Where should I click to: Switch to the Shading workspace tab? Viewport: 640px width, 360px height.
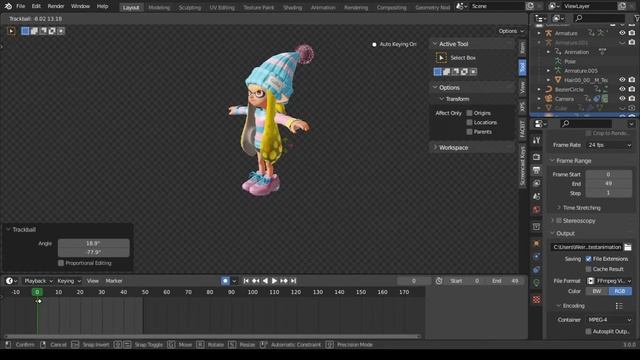point(293,7)
